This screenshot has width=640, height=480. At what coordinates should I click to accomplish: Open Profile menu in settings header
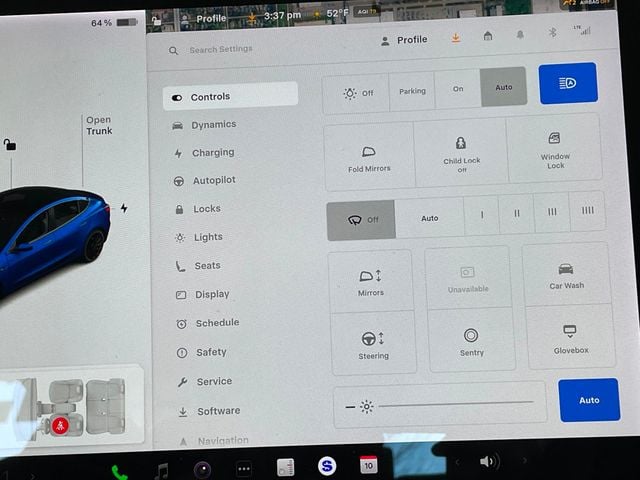click(404, 40)
